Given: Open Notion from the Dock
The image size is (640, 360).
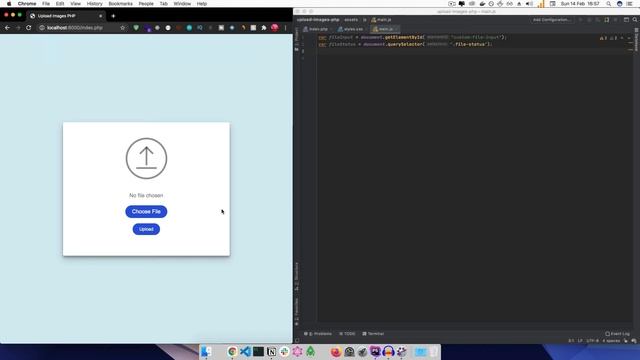Looking at the screenshot, I should [271, 351].
